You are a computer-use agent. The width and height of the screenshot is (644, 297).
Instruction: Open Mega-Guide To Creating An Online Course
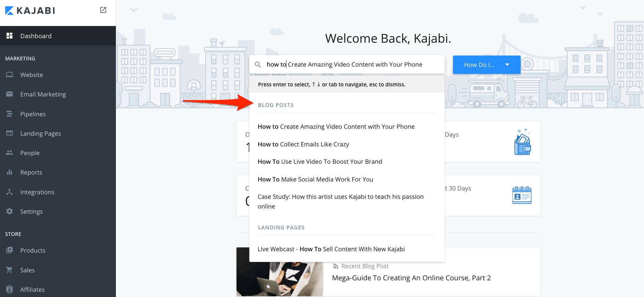(411, 278)
